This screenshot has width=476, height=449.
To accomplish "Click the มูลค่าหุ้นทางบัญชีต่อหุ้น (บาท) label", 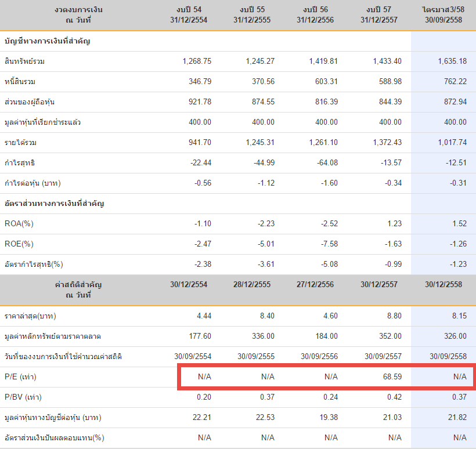I will [53, 418].
